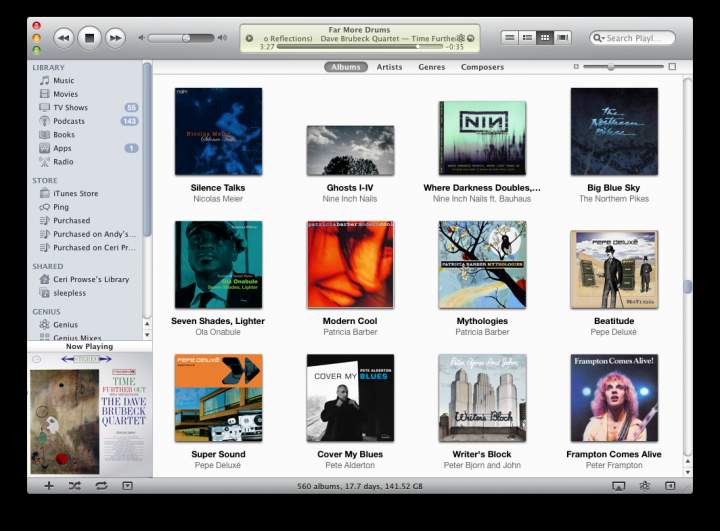Click the album grid vertical scrollbar thumb
720x531 pixels.
coord(687,286)
